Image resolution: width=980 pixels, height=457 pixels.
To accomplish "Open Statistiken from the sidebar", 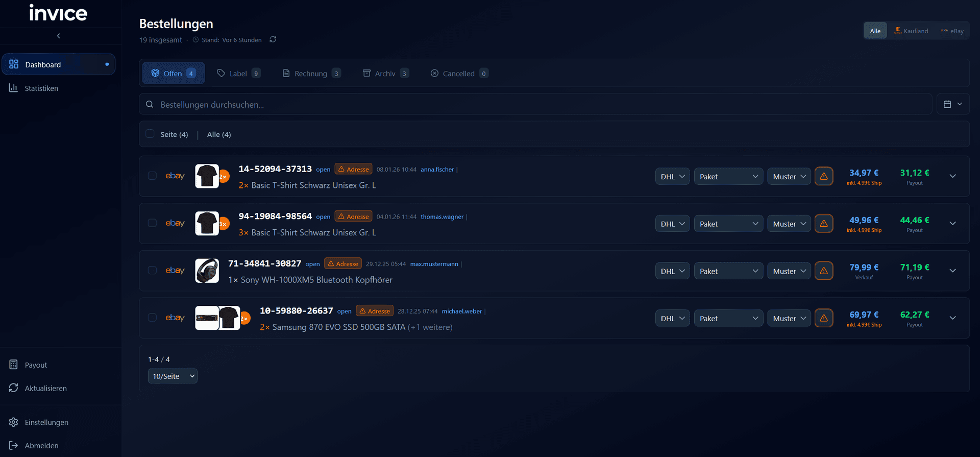I will [x=41, y=88].
